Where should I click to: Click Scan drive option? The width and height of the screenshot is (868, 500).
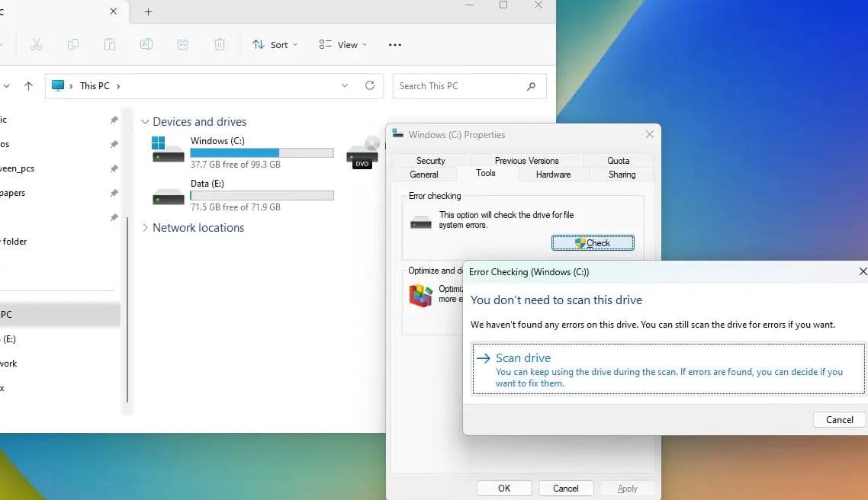[522, 357]
